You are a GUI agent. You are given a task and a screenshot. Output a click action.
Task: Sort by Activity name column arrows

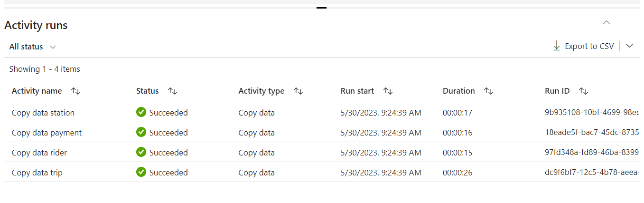75,91
